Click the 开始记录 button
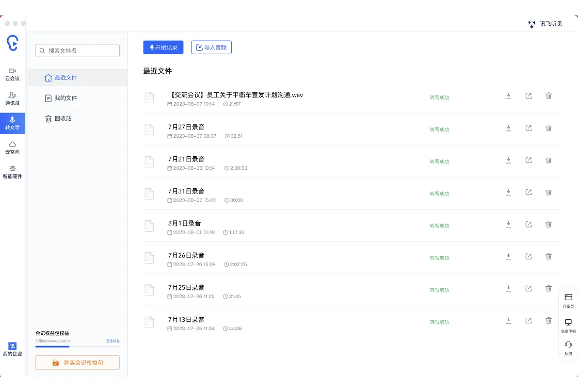The image size is (578, 392). (163, 47)
